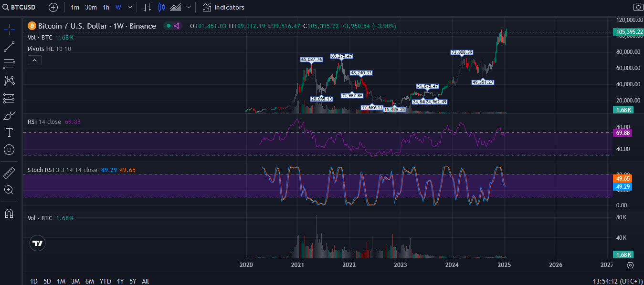
Task: Click the blue 49.29 Stoch RSI label
Action: (623, 186)
